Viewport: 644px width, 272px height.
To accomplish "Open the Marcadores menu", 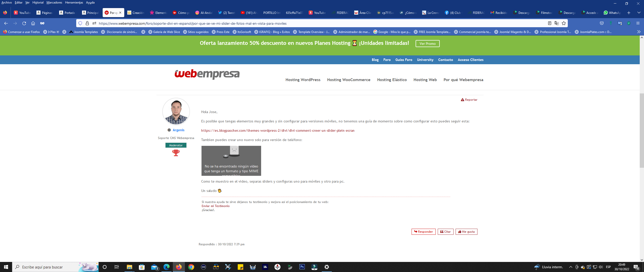I will coord(54,3).
